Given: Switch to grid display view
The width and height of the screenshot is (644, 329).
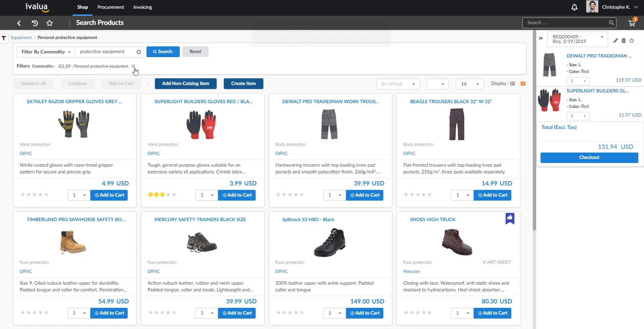Looking at the screenshot, I should [x=523, y=84].
